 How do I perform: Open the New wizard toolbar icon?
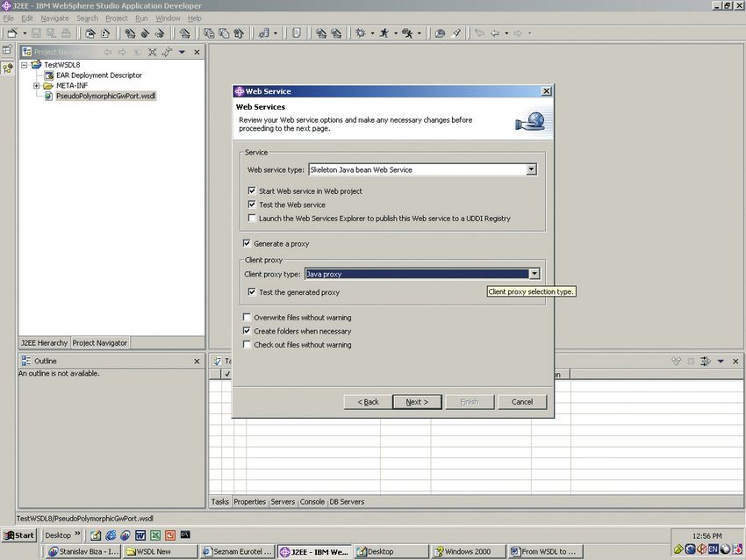coord(12,32)
